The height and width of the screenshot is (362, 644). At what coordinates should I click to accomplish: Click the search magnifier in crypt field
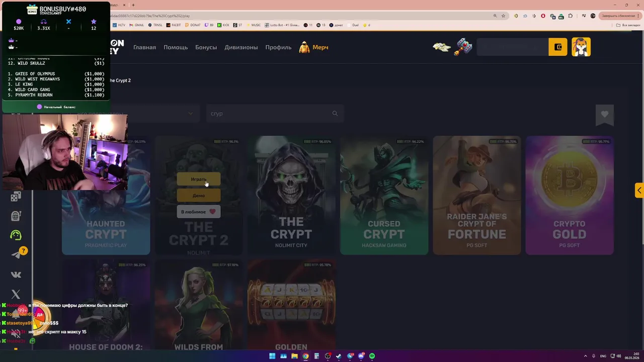click(335, 114)
